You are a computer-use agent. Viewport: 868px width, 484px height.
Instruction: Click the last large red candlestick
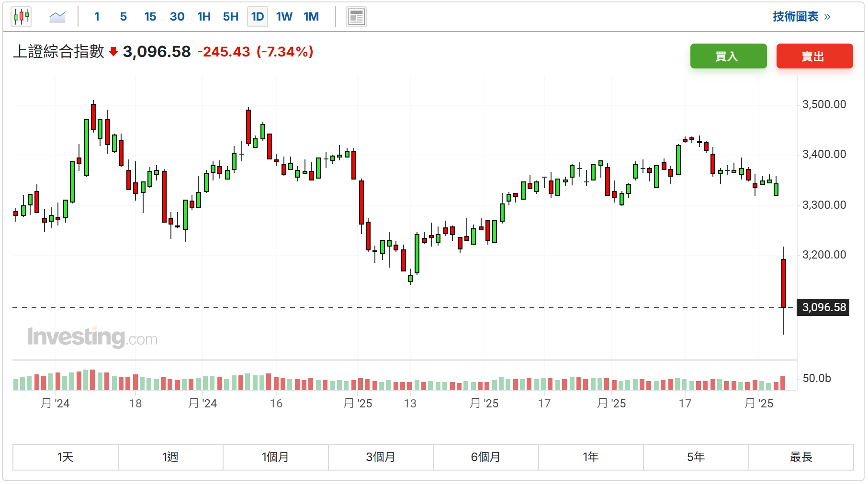click(784, 283)
